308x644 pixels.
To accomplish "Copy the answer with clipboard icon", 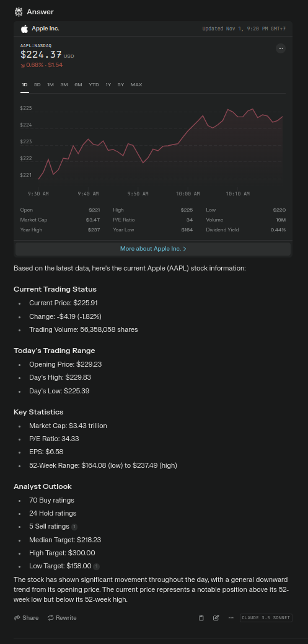I will click(201, 618).
